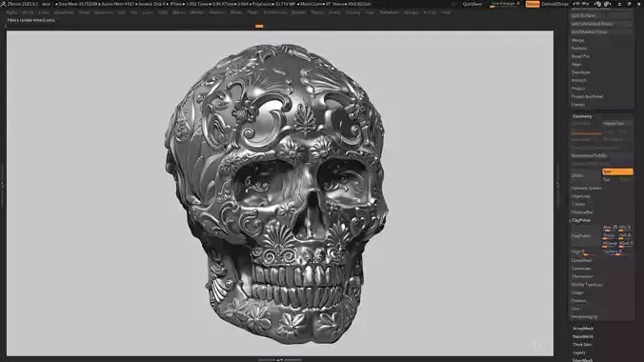Open the Alpha menu

[x=12, y=12]
